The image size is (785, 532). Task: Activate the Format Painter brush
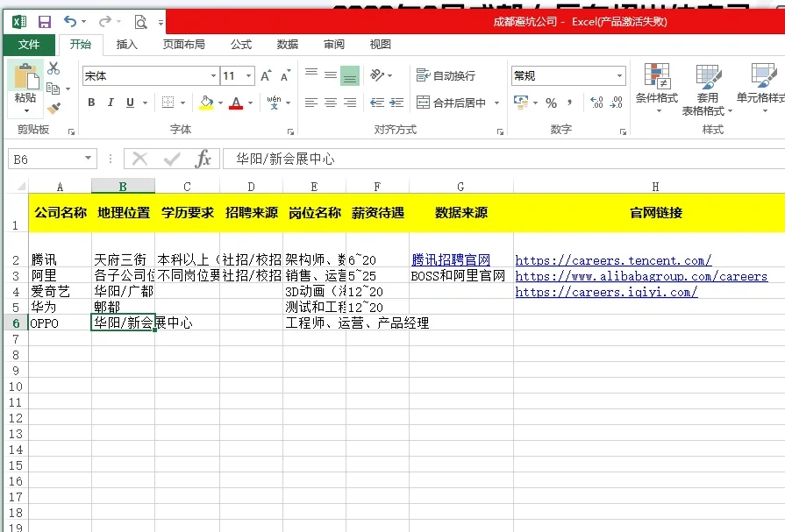(x=54, y=108)
